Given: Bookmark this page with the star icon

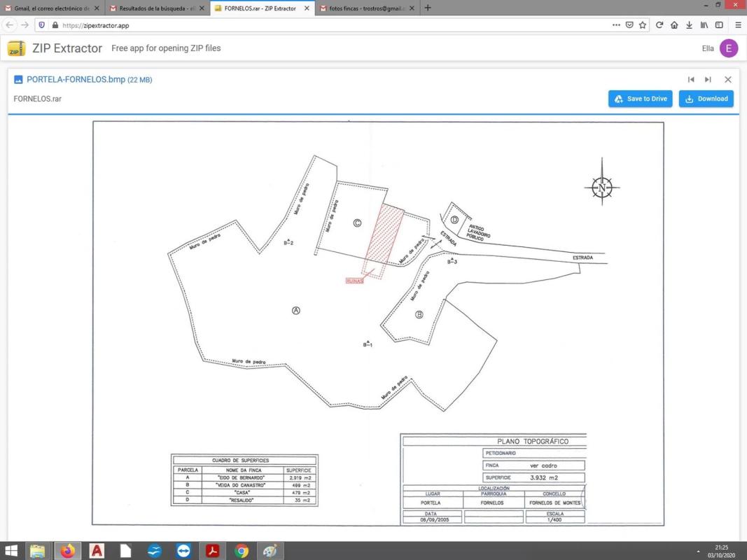Looking at the screenshot, I should click(x=642, y=25).
